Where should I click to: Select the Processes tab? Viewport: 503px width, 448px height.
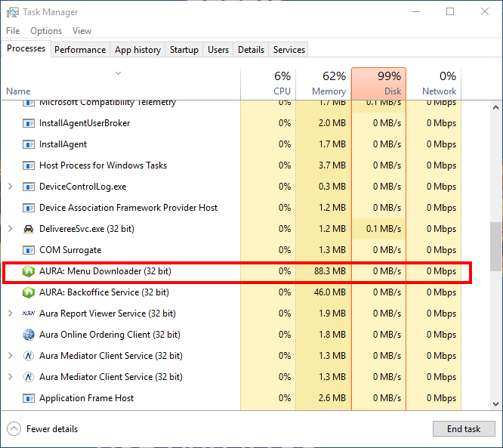(x=26, y=48)
